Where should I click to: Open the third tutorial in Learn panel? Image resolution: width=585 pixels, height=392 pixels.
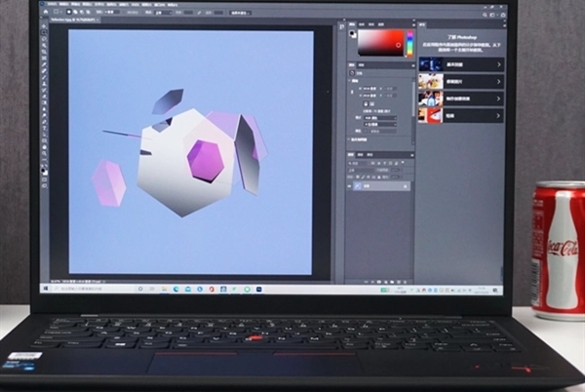click(458, 98)
